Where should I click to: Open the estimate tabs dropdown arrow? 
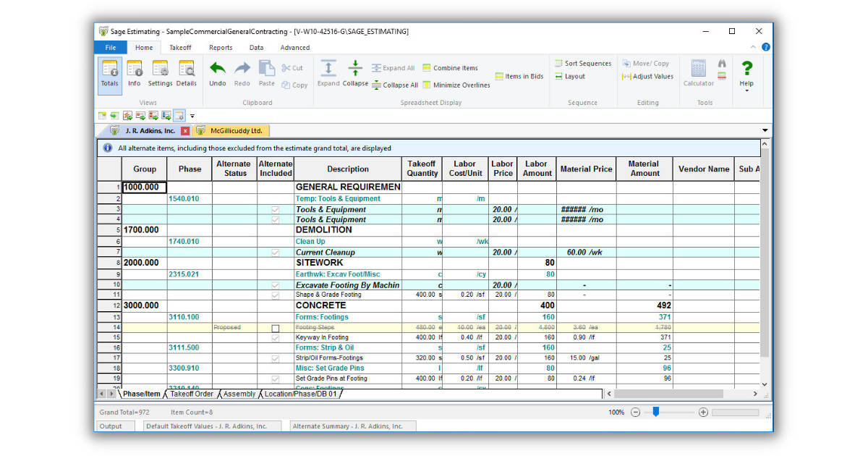(x=765, y=130)
